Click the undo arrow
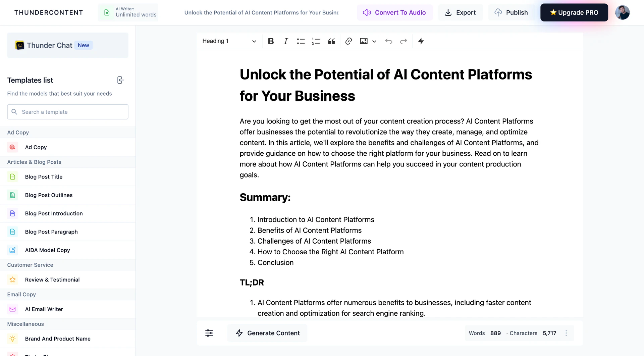Viewport: 644px width, 356px height. tap(388, 41)
